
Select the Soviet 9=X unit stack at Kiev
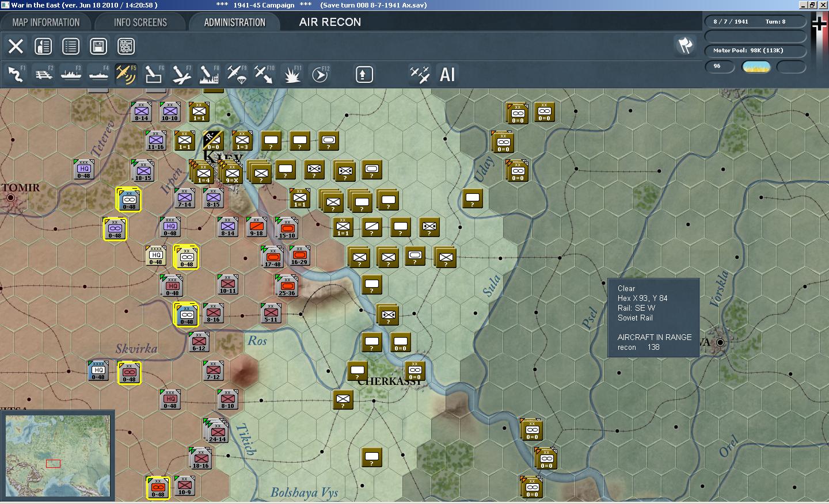click(x=230, y=173)
